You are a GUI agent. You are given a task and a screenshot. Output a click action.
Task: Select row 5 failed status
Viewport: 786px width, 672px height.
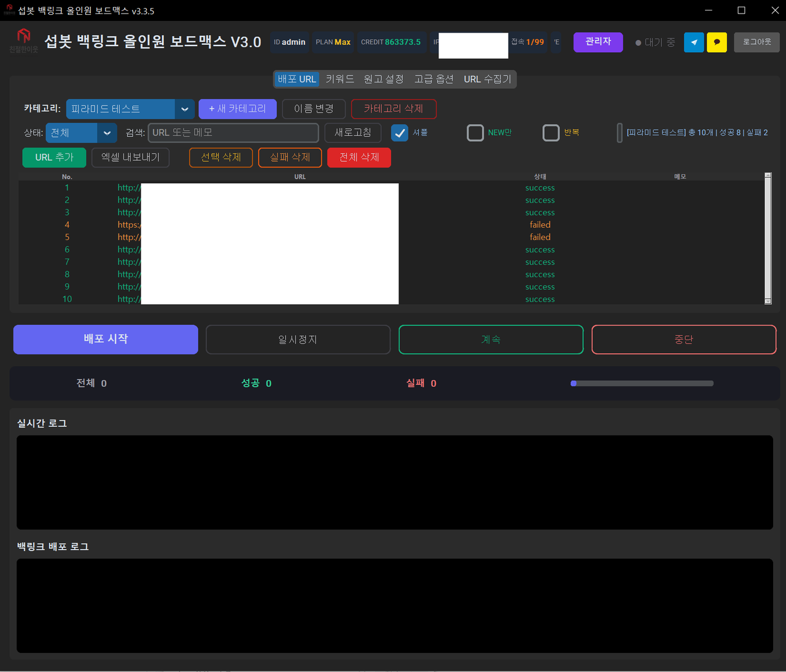coord(540,237)
